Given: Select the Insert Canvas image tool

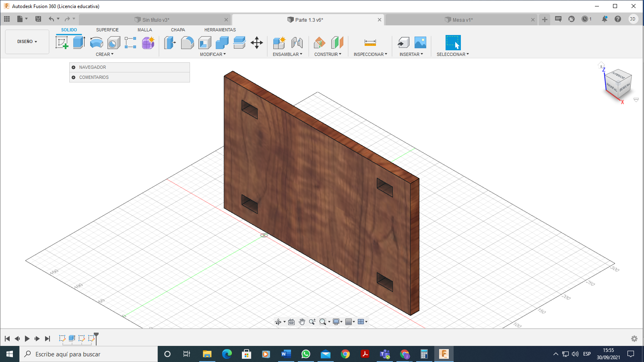Looking at the screenshot, I should [420, 42].
